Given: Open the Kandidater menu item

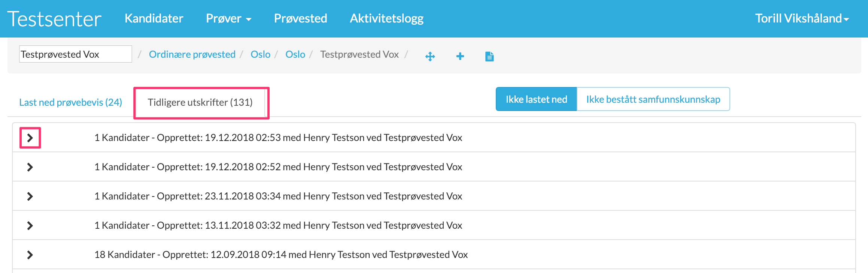Looking at the screenshot, I should pyautogui.click(x=154, y=18).
